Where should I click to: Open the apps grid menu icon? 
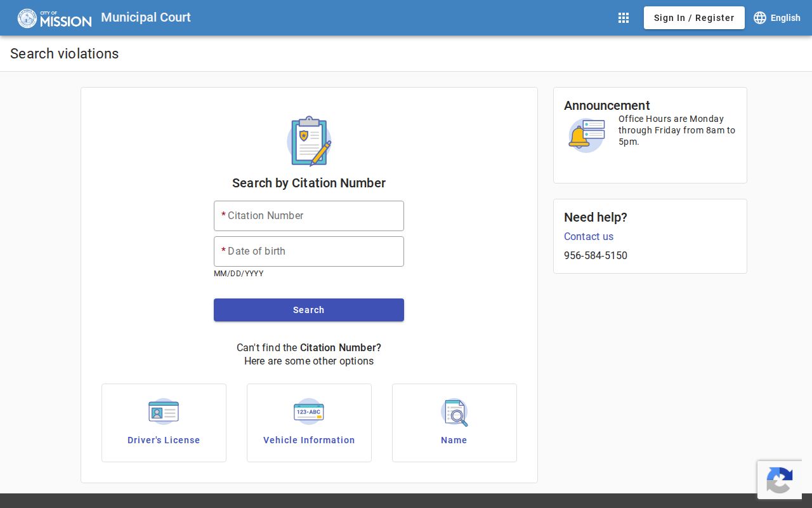(x=624, y=18)
